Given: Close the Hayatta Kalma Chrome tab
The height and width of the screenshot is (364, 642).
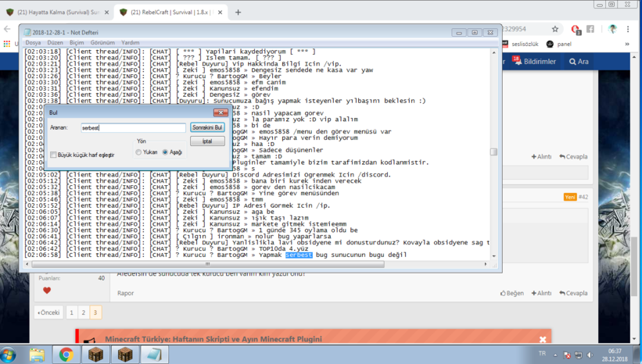Looking at the screenshot, I should point(106,12).
